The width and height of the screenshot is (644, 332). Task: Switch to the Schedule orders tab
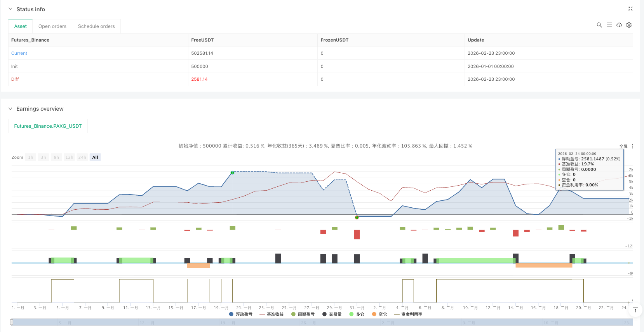96,26
